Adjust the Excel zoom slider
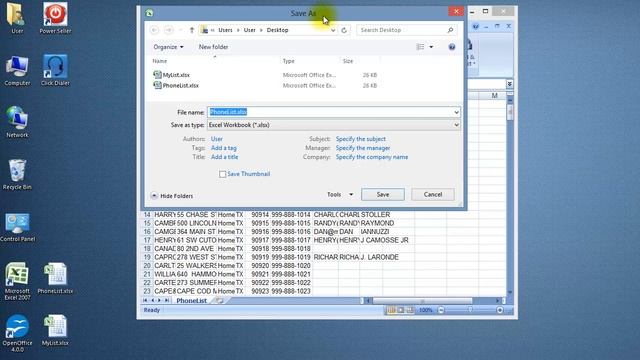The width and height of the screenshot is (640, 360). click(470, 310)
